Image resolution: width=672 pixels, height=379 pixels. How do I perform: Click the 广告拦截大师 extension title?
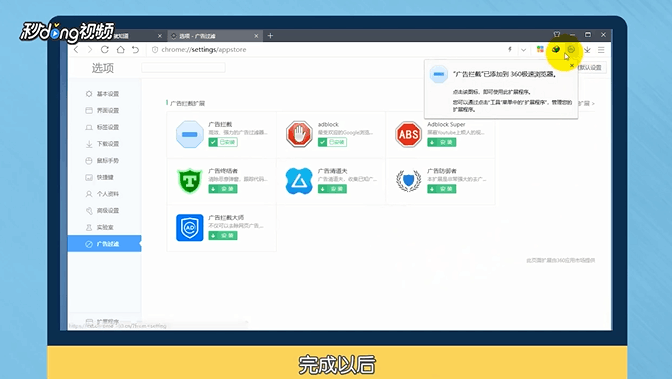tap(226, 217)
